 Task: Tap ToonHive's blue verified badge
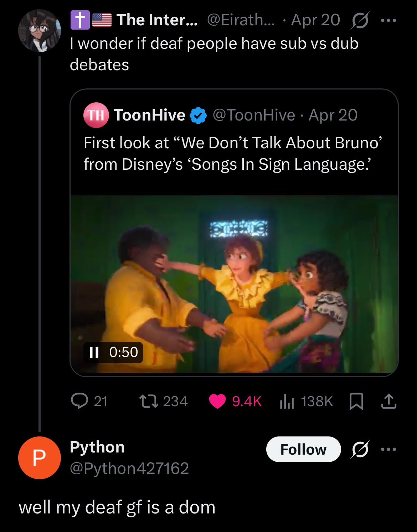(198, 116)
